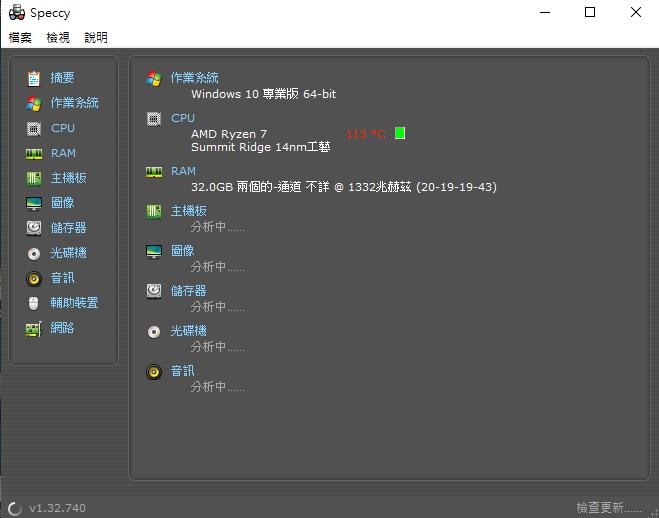Click the 主機板 board icon in sidebar
659x518 pixels.
pyautogui.click(x=34, y=179)
